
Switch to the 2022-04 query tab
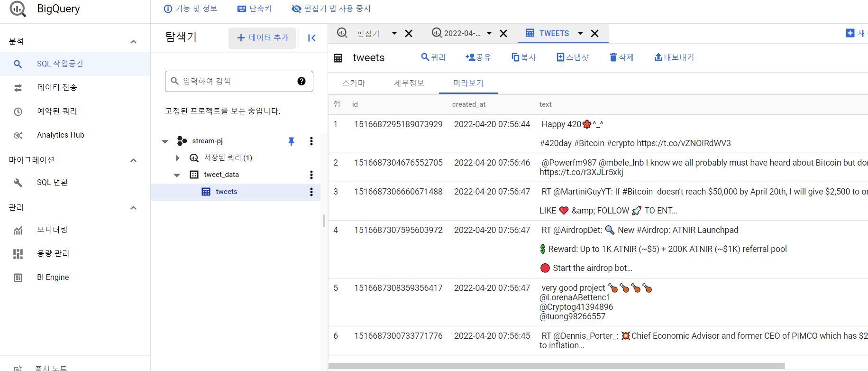[x=462, y=33]
